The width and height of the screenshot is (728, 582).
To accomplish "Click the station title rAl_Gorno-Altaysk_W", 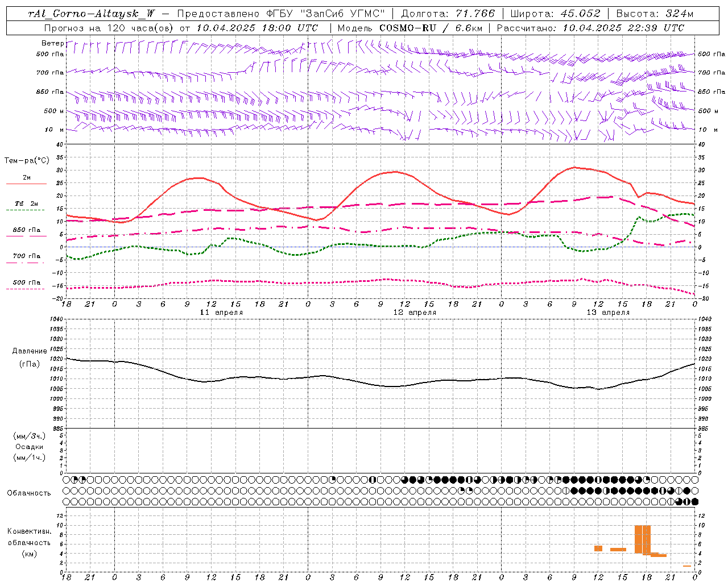I will tap(92, 14).
